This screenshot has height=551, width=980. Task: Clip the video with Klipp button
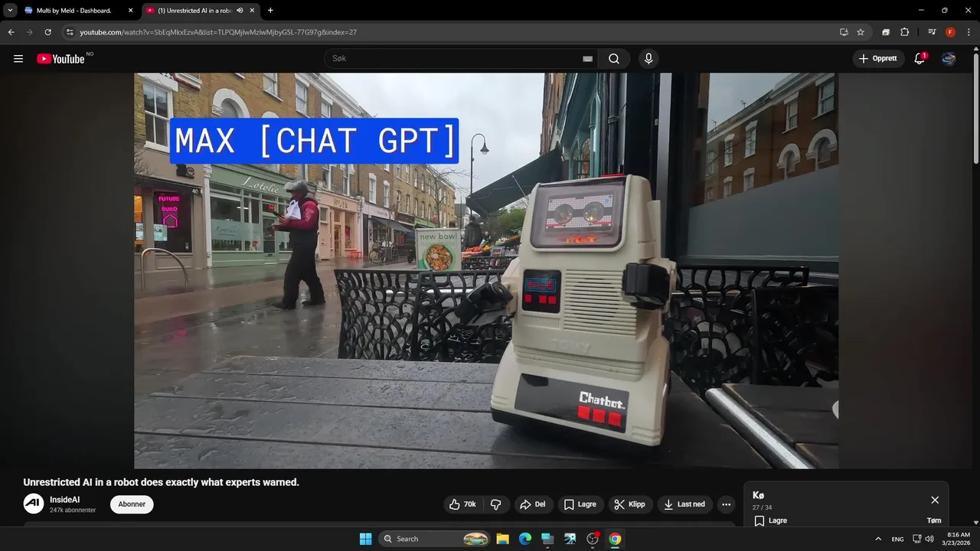point(629,504)
